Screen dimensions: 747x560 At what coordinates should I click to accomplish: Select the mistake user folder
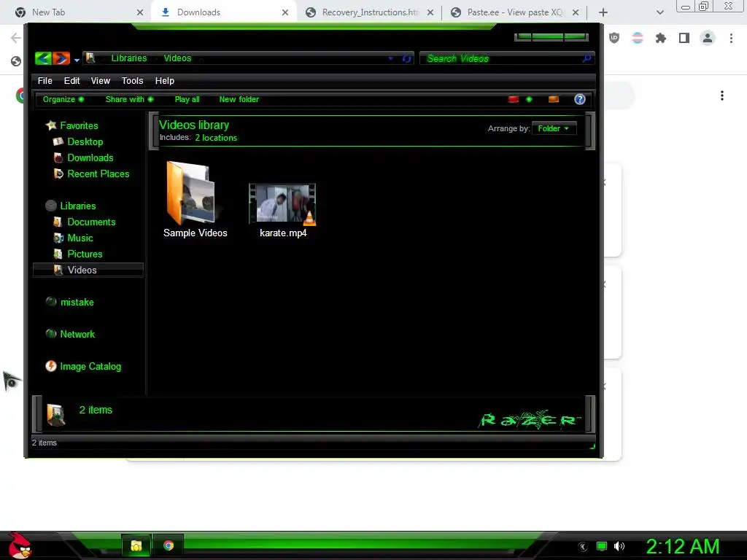pyautogui.click(x=77, y=302)
